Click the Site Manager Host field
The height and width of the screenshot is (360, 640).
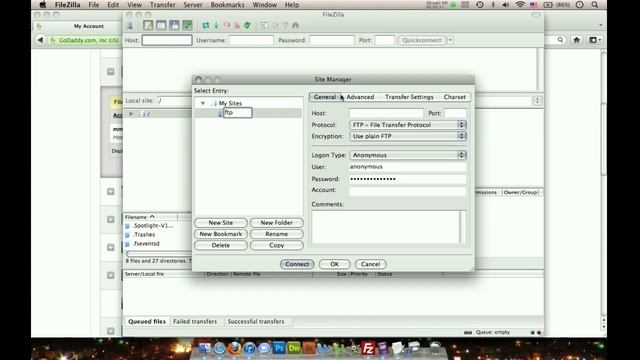click(386, 113)
